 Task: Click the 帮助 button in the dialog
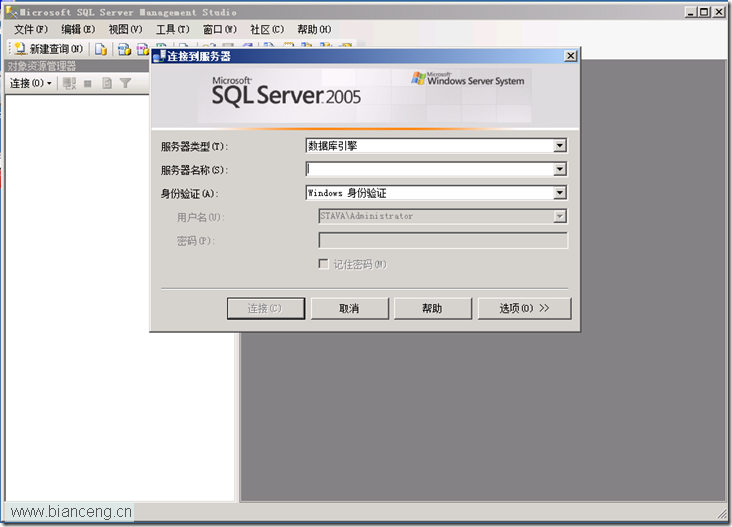pos(432,309)
